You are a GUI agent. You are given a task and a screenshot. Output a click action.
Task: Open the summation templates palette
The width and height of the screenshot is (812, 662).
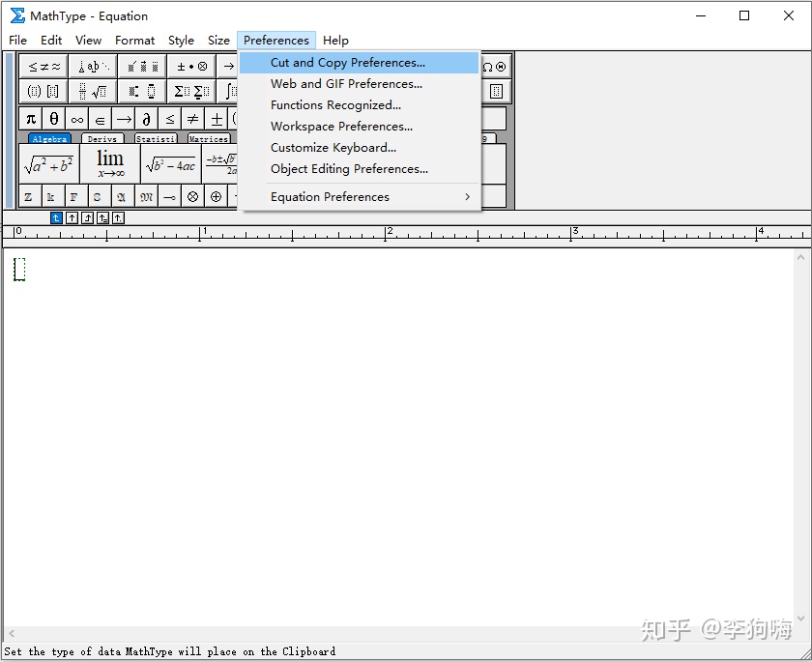click(x=192, y=92)
